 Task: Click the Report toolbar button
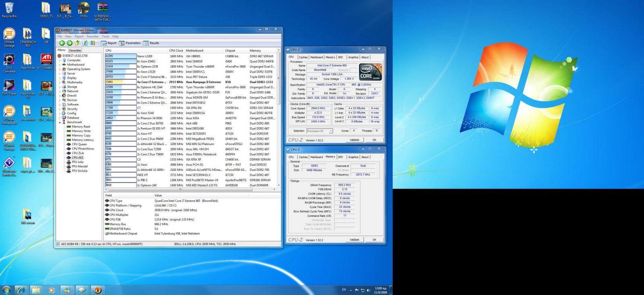(x=109, y=43)
